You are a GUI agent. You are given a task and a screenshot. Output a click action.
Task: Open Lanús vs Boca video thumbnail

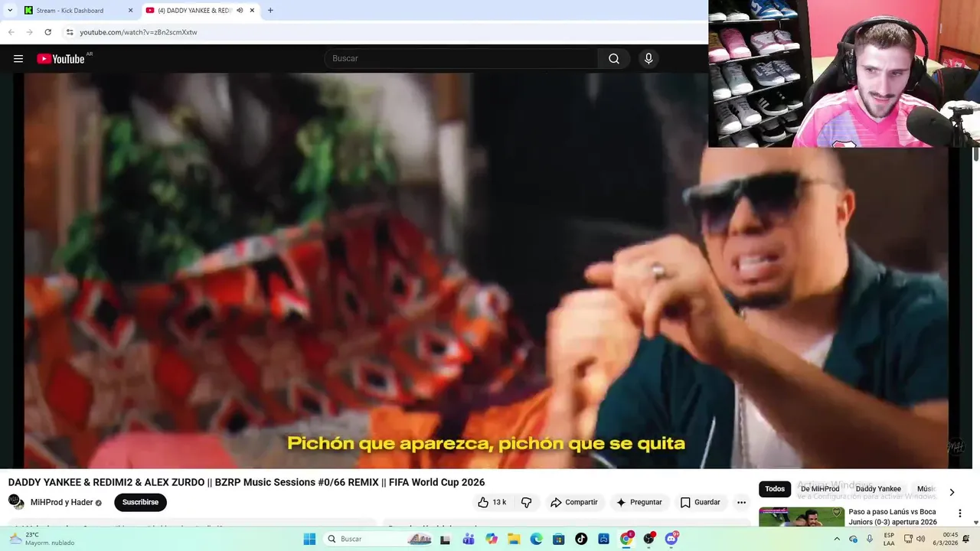(802, 517)
